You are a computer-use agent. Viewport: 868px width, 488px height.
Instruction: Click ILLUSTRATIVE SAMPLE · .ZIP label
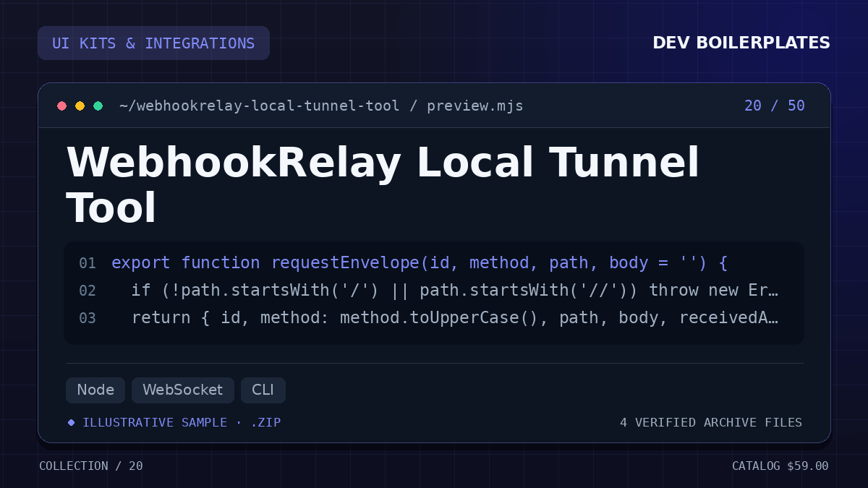(x=182, y=422)
